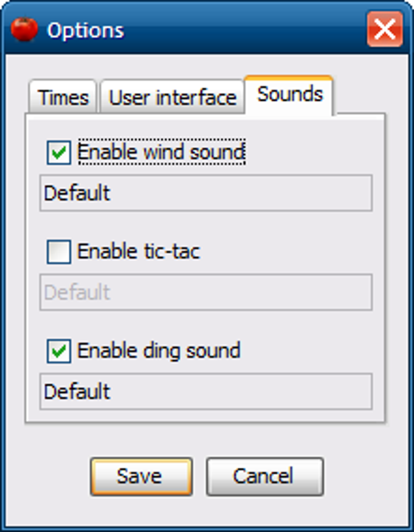The height and width of the screenshot is (532, 414).
Task: Click the tomato icon in title bar
Action: (24, 30)
